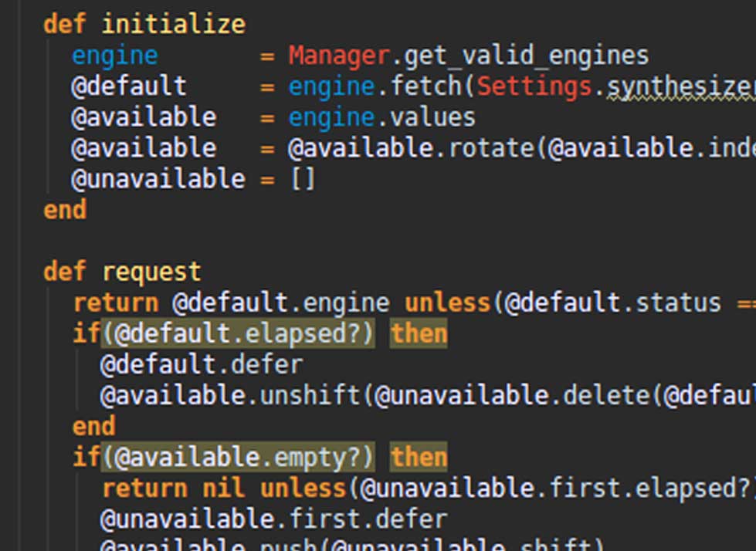Click 'empty?' in the @available.empty? condition
The width and height of the screenshot is (756, 551).
(x=317, y=457)
